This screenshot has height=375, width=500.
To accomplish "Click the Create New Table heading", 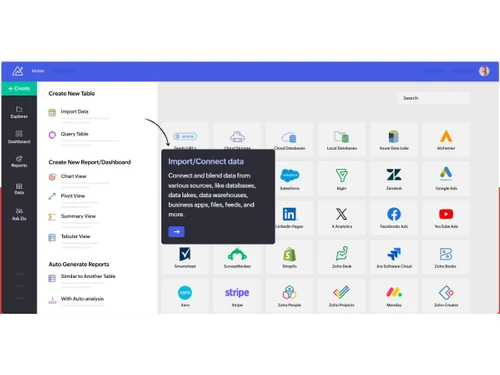I will point(72,94).
